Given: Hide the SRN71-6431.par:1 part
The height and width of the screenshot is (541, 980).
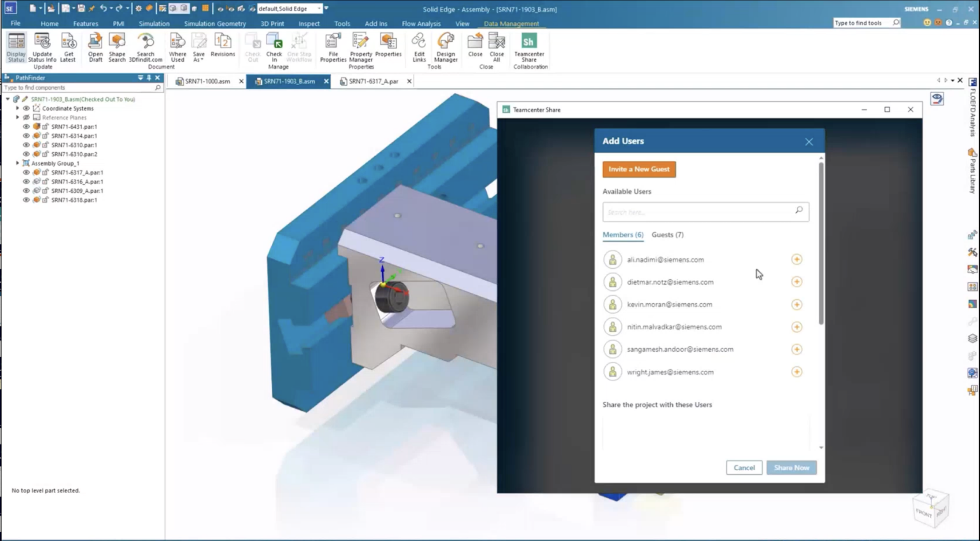Looking at the screenshot, I should coord(27,126).
